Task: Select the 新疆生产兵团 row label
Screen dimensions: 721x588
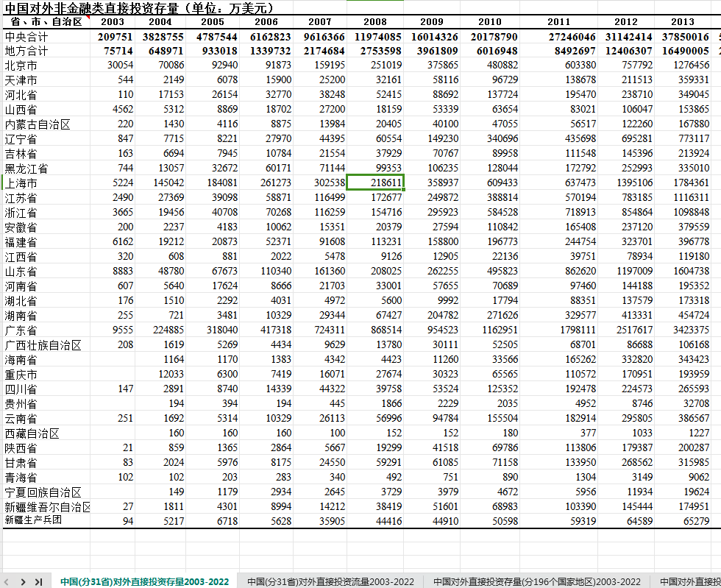Action: point(46,520)
